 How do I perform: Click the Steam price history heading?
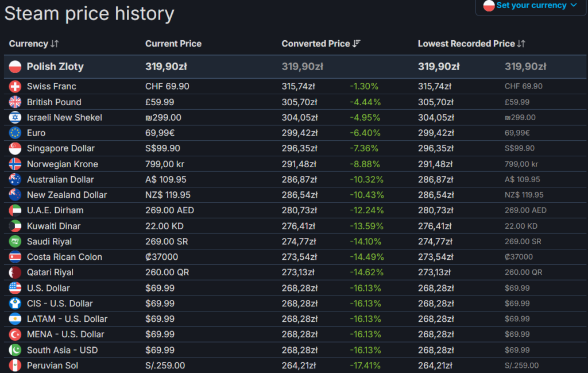pyautogui.click(x=90, y=13)
